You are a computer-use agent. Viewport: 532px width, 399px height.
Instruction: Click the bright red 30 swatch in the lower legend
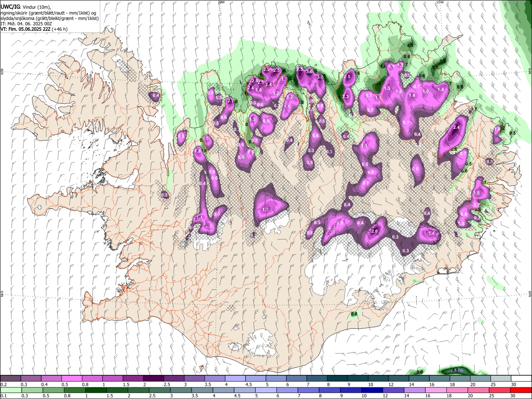[x=521, y=390]
